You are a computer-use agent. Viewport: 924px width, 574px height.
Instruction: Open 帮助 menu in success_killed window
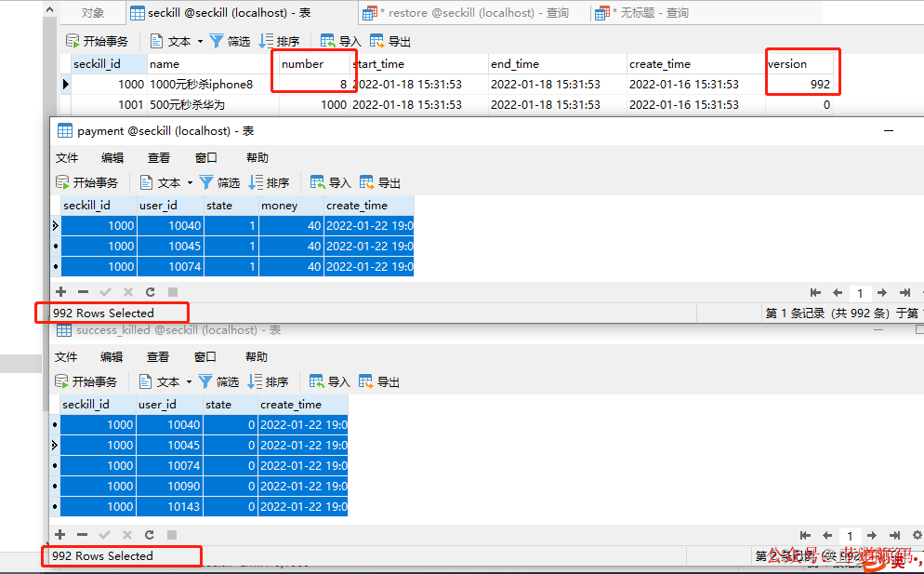257,357
